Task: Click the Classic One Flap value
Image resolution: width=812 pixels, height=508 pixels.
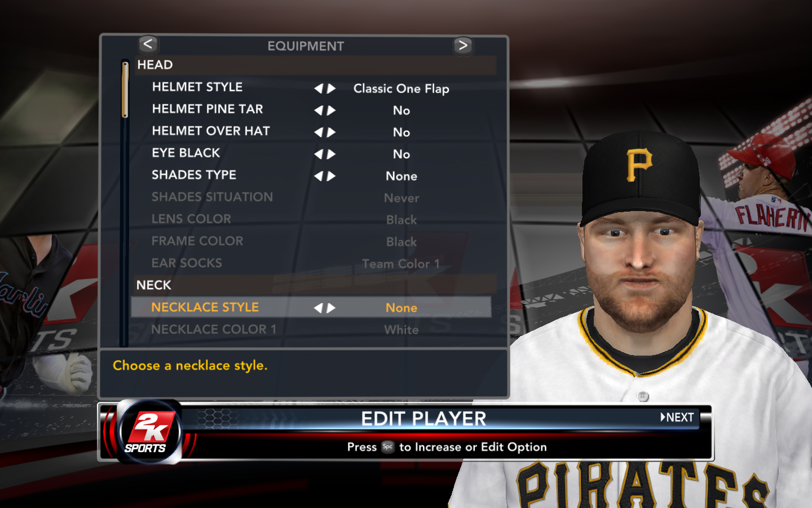Action: tap(401, 89)
